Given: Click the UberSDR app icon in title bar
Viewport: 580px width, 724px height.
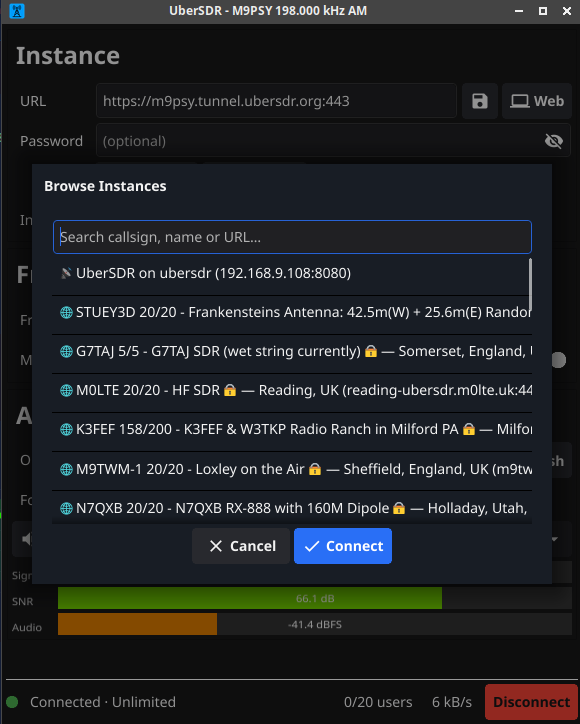Looking at the screenshot, I should (x=17, y=11).
